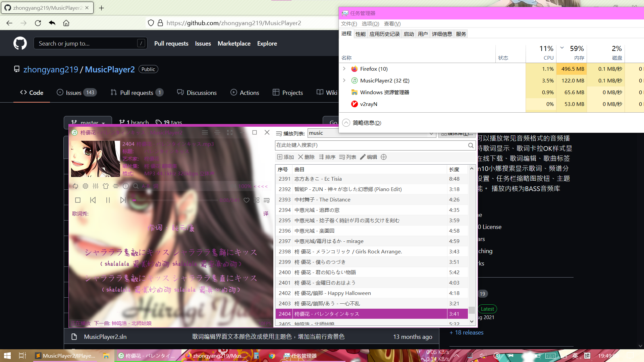Pause the current song
The image size is (644, 362).
pyautogui.click(x=108, y=200)
